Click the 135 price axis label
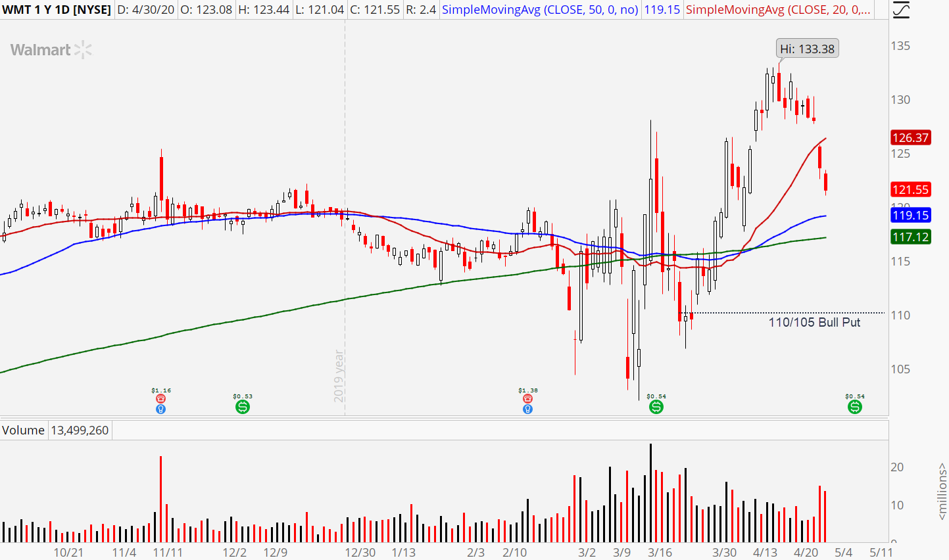 pyautogui.click(x=900, y=45)
